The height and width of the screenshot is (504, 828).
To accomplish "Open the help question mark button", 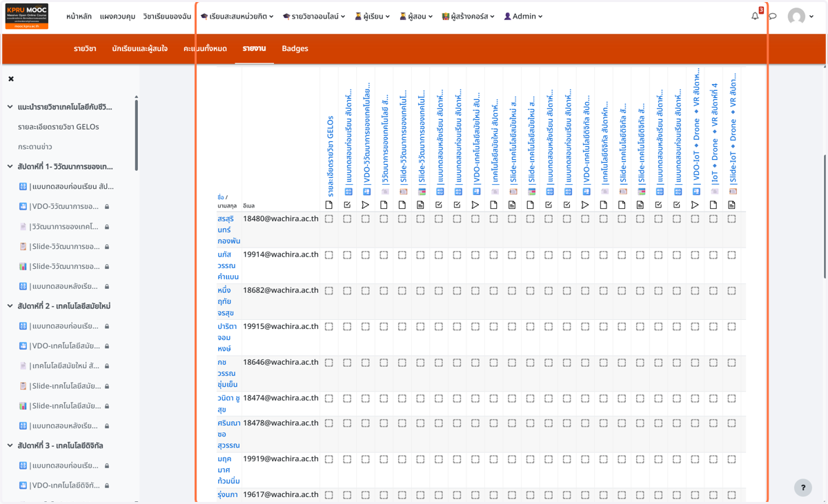I will [x=802, y=487].
